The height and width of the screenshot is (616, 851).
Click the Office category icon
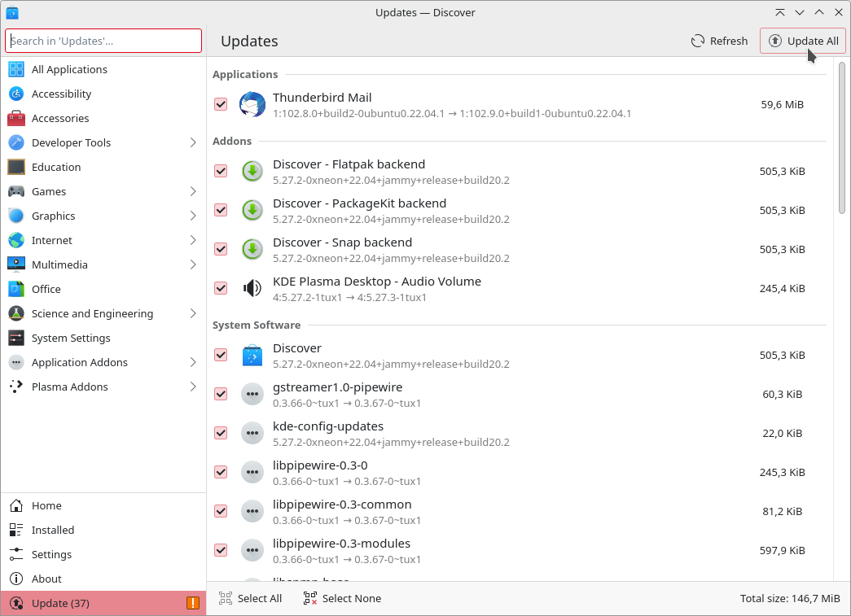point(16,290)
